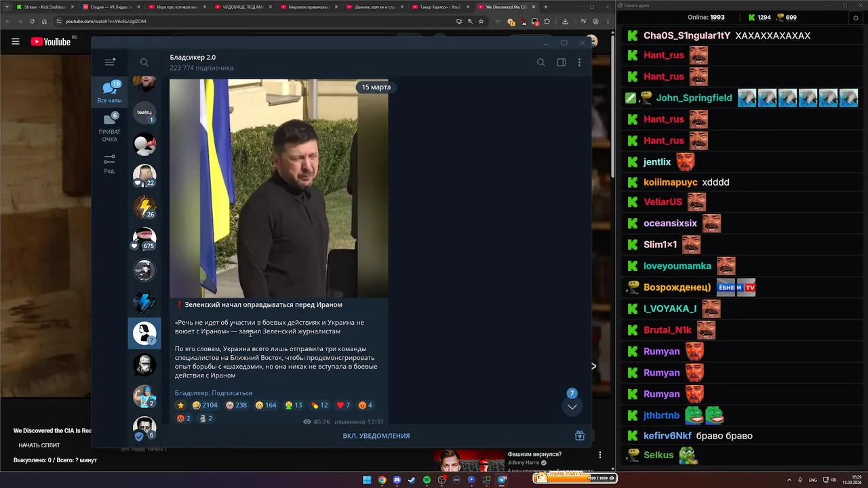Open the chat avatar with 675 badge
Screen dimensions: 868x488
(x=144, y=239)
